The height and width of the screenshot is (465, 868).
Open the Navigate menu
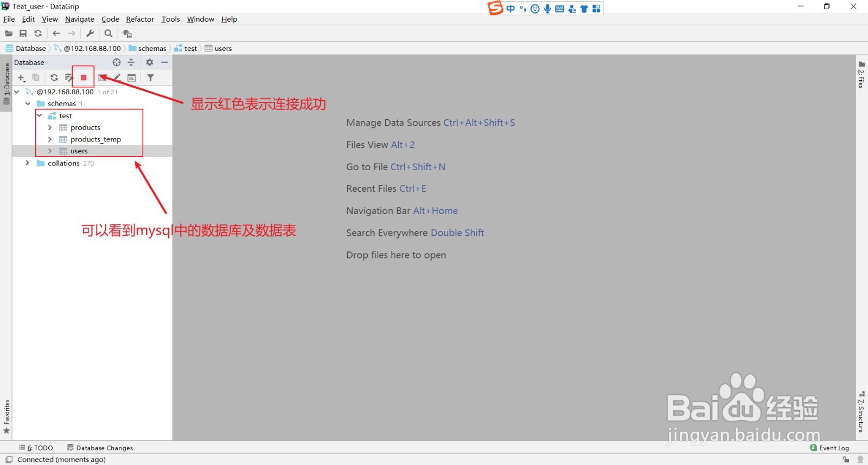click(79, 19)
